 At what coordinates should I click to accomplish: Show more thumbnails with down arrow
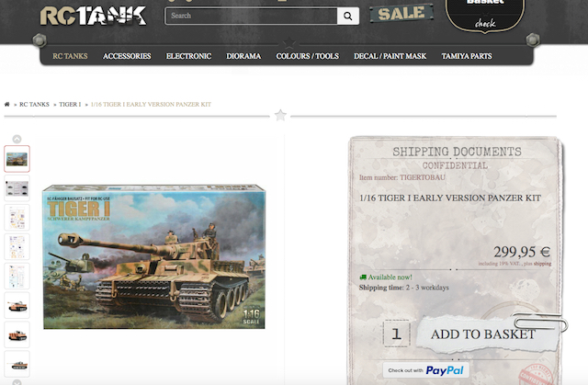click(x=17, y=382)
